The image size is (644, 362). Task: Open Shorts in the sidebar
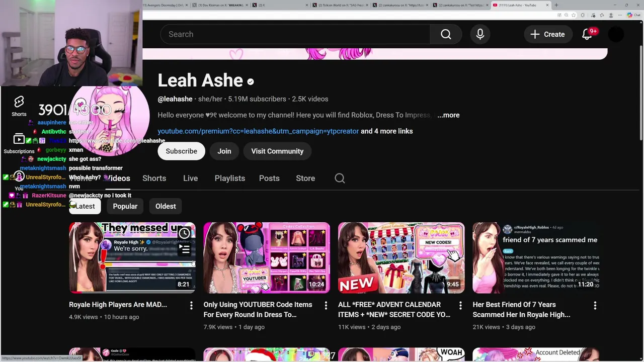tap(19, 106)
